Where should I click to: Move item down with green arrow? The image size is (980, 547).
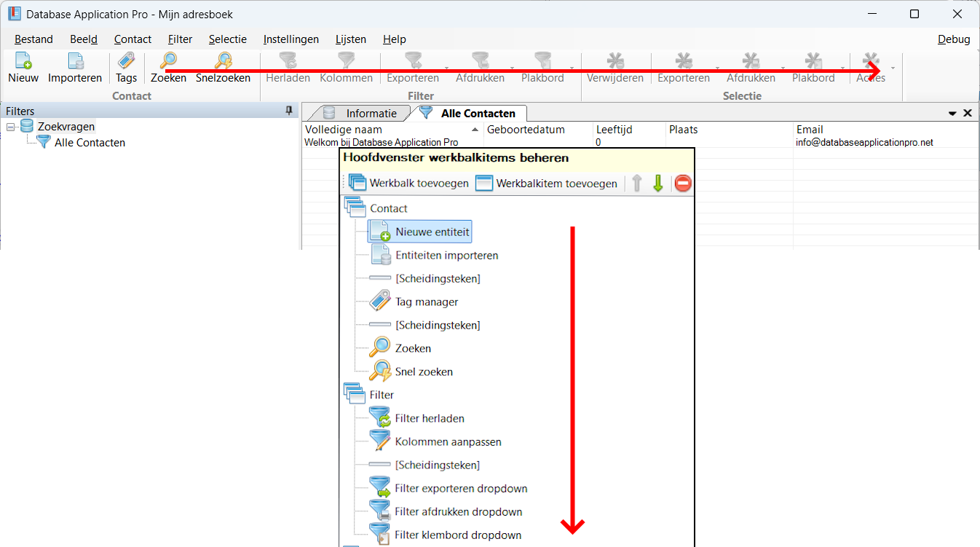pos(658,184)
